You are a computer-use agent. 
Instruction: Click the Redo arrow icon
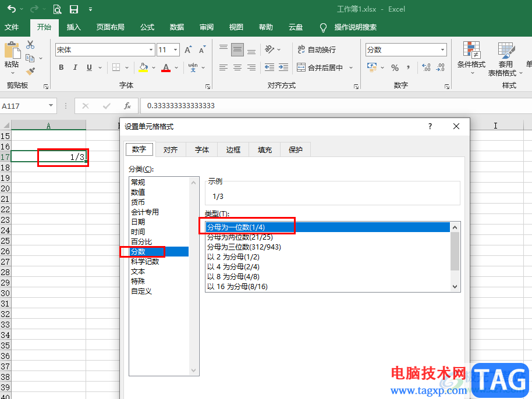point(34,9)
